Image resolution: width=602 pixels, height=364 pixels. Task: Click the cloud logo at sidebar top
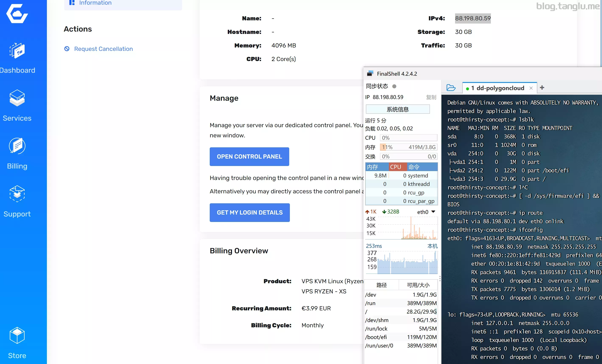click(x=17, y=14)
